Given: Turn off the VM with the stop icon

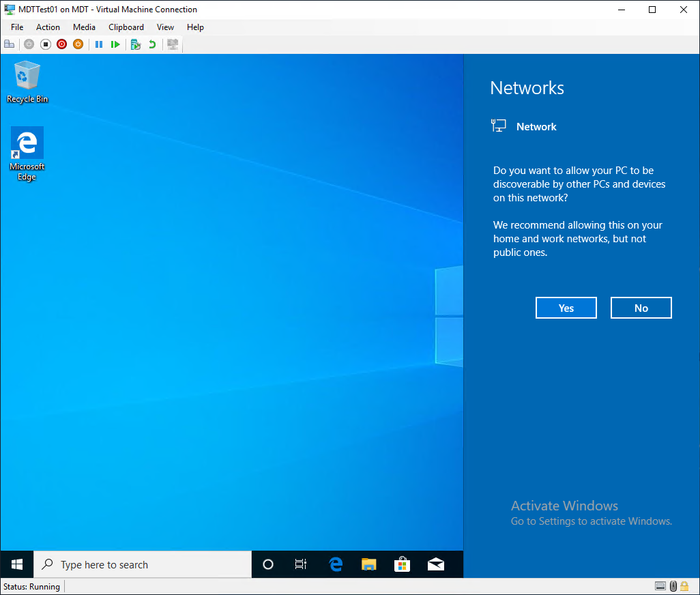Looking at the screenshot, I should [x=46, y=44].
